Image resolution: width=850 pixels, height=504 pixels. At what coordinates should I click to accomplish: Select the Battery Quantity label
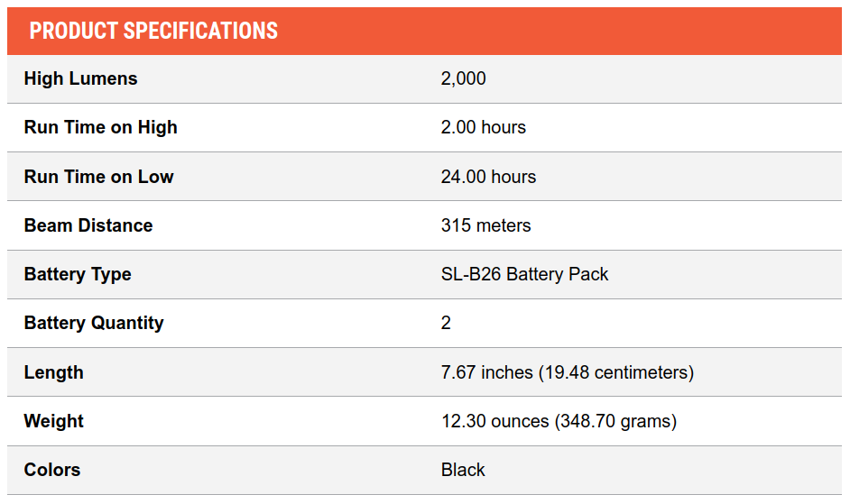click(94, 323)
